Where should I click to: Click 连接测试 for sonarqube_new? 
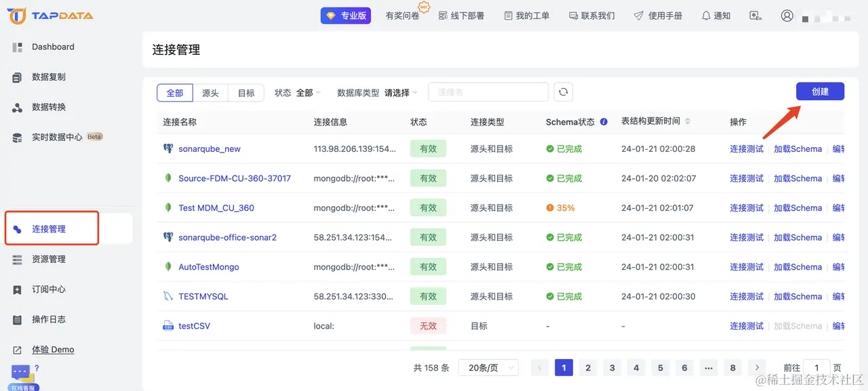click(747, 149)
